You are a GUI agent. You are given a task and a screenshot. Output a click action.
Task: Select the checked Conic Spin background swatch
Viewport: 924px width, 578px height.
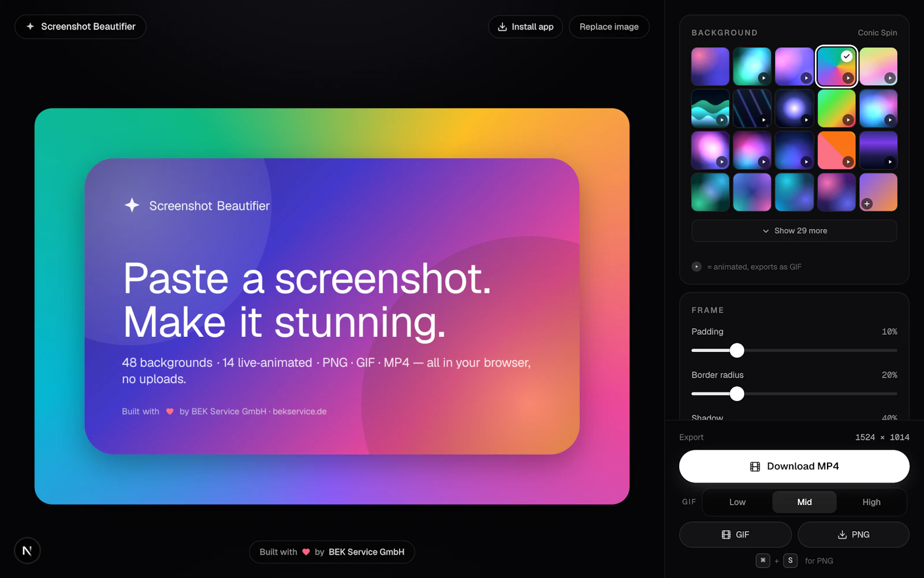[836, 66]
